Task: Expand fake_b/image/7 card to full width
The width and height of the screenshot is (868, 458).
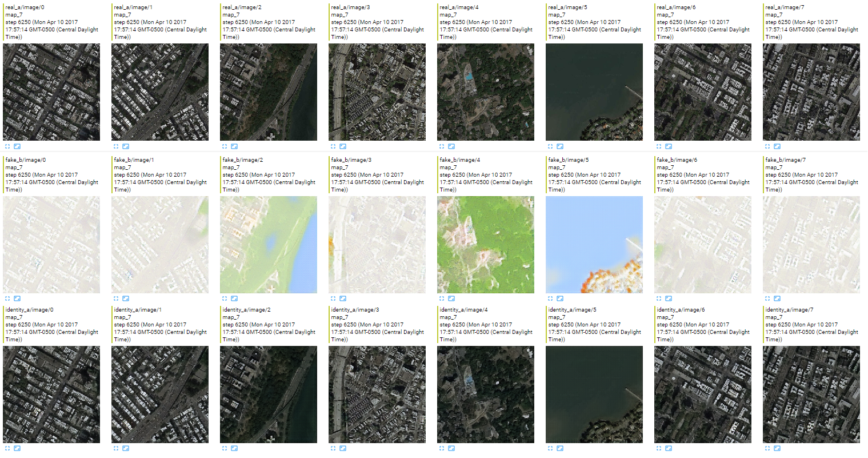Action: (767, 298)
